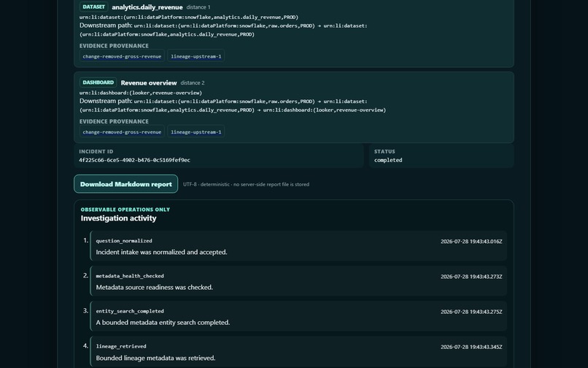Select the question_normalized activity entry

click(298, 246)
